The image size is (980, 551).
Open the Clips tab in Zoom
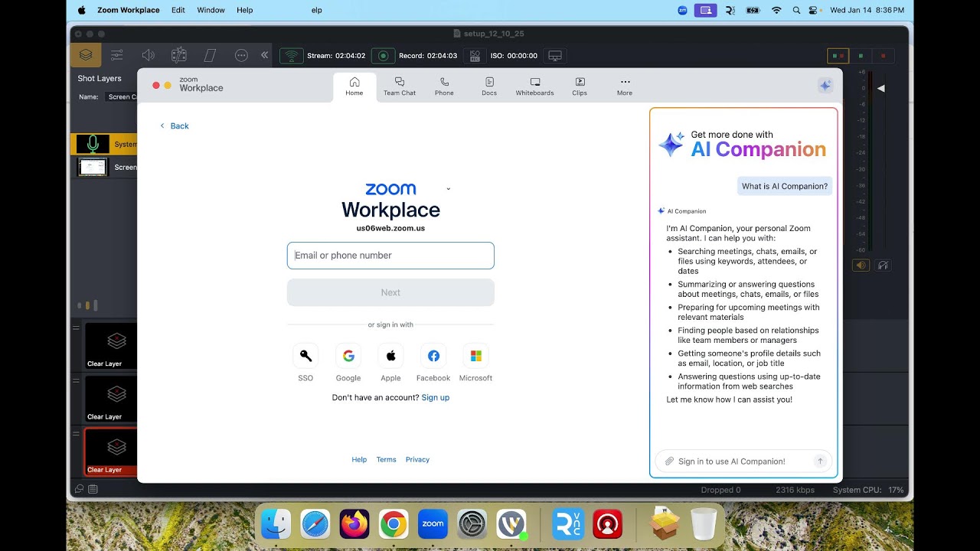tap(580, 86)
